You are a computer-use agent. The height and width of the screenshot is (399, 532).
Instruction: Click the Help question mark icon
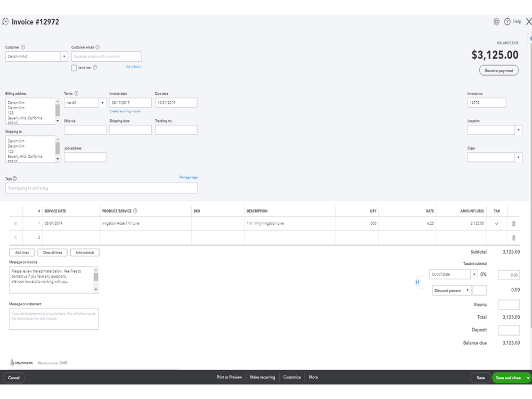508,22
